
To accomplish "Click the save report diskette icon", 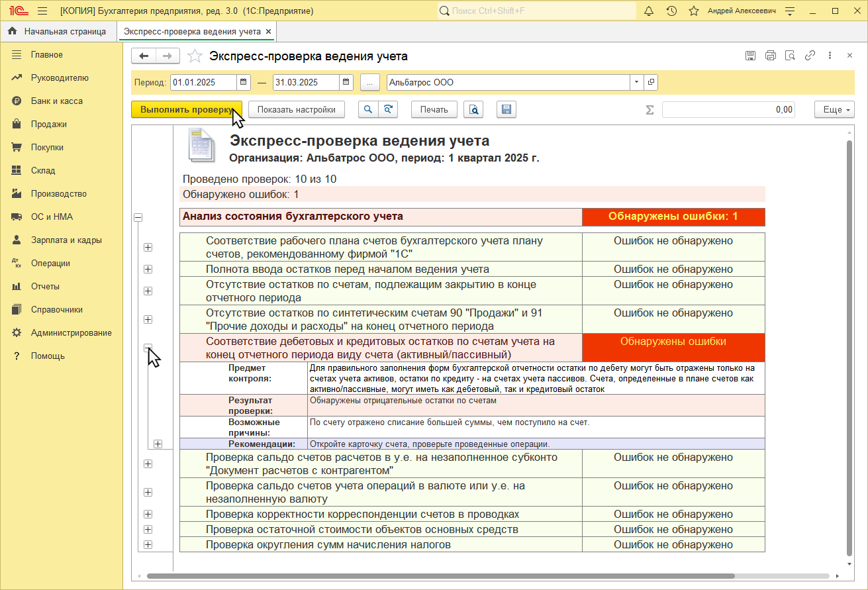I will (506, 110).
